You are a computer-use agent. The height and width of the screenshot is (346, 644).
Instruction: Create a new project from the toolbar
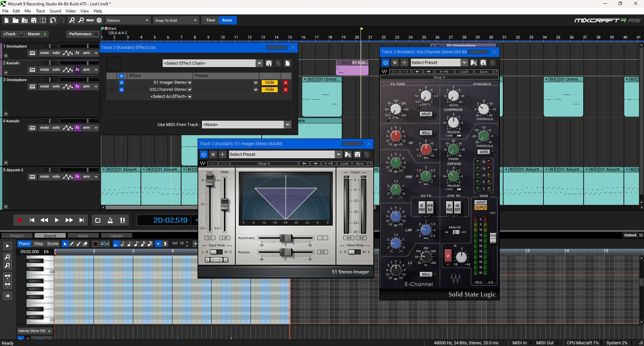click(6, 20)
